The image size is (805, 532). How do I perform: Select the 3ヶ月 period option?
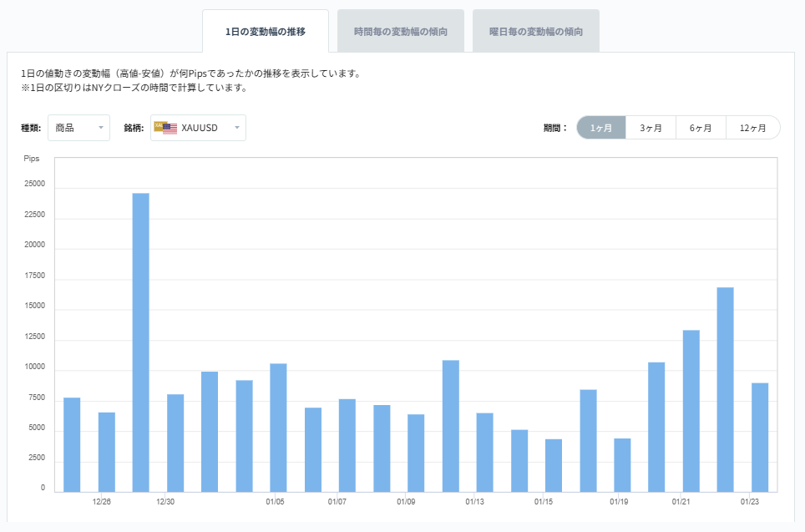(x=651, y=127)
